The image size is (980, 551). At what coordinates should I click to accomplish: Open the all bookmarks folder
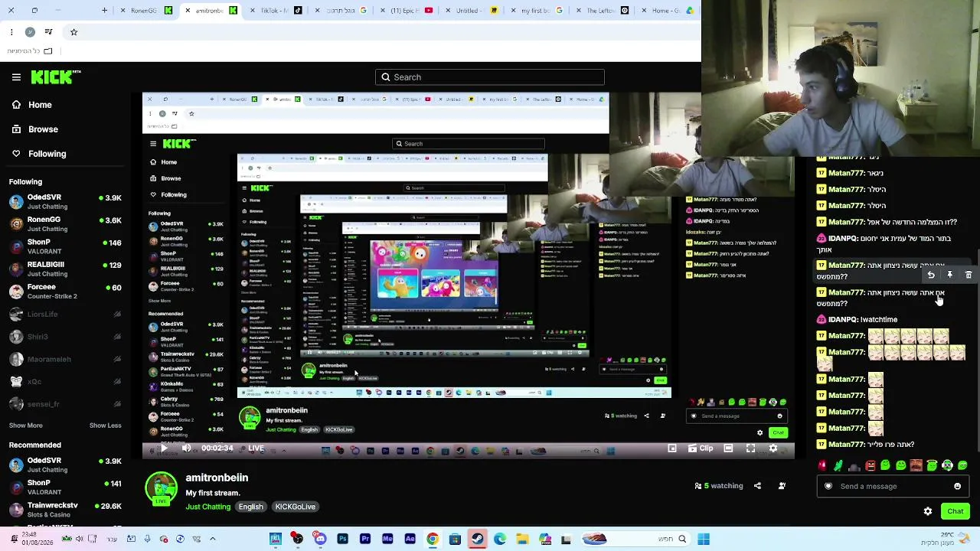pyautogui.click(x=30, y=51)
